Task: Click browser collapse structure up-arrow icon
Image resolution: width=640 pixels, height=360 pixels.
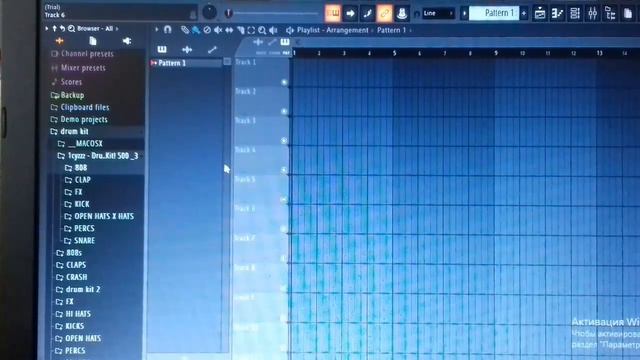Action: 54,29
